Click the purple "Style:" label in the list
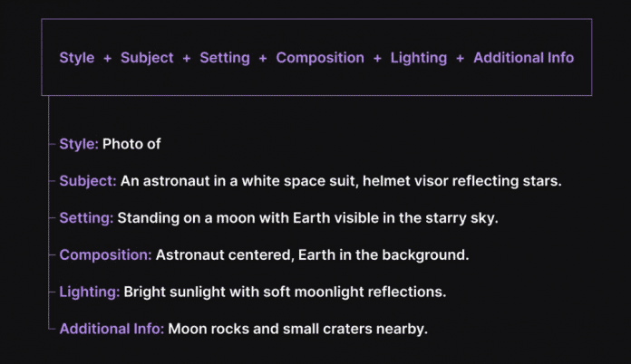 [79, 144]
